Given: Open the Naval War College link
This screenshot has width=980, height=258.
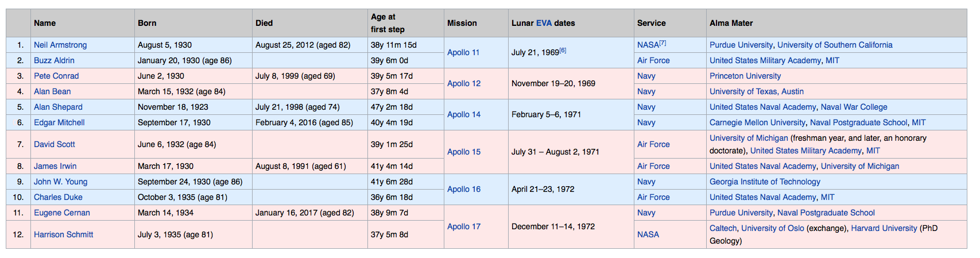Looking at the screenshot, I should tap(854, 107).
